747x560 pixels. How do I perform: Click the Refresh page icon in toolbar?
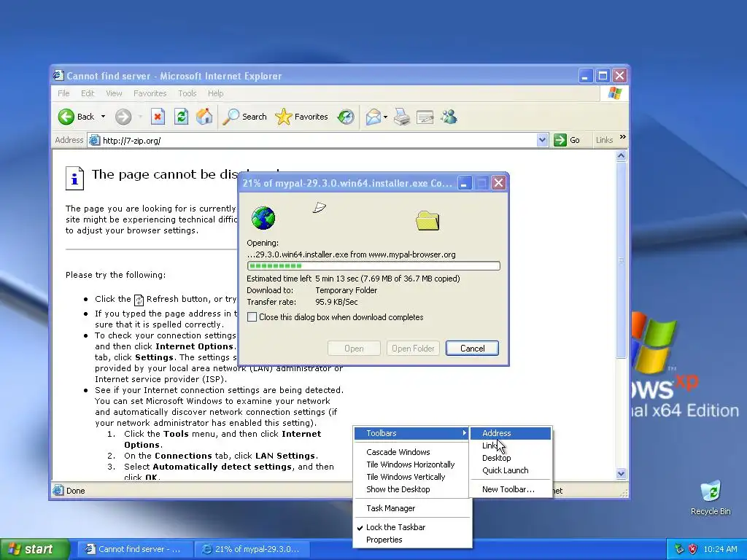tap(181, 117)
